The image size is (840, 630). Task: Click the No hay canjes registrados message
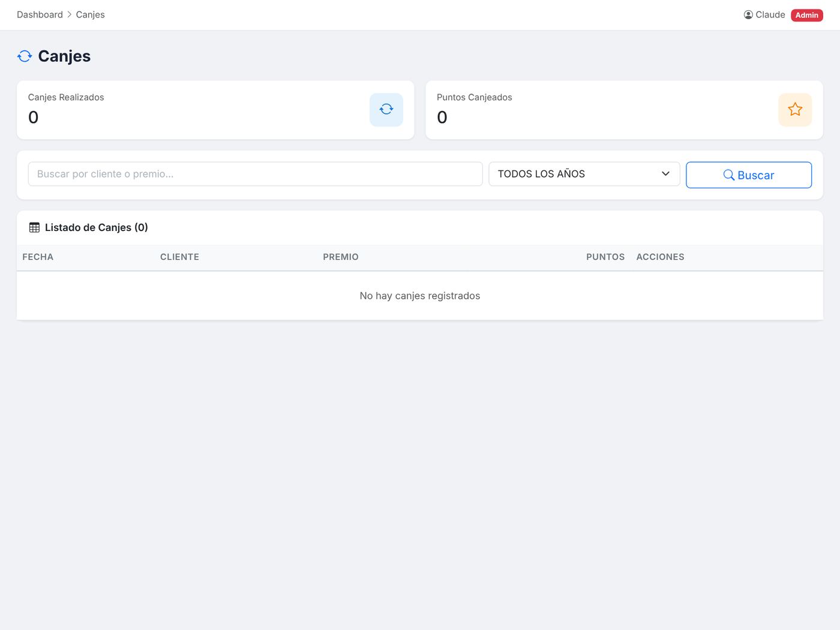420,296
